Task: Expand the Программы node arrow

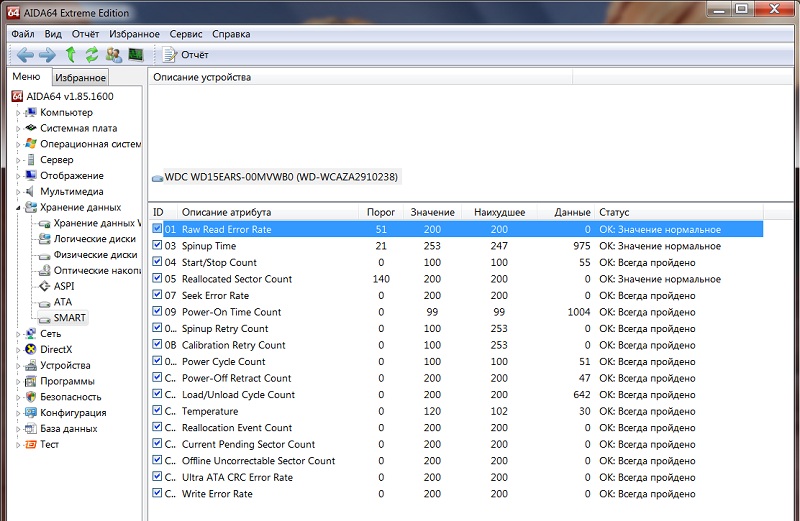Action: (x=18, y=382)
